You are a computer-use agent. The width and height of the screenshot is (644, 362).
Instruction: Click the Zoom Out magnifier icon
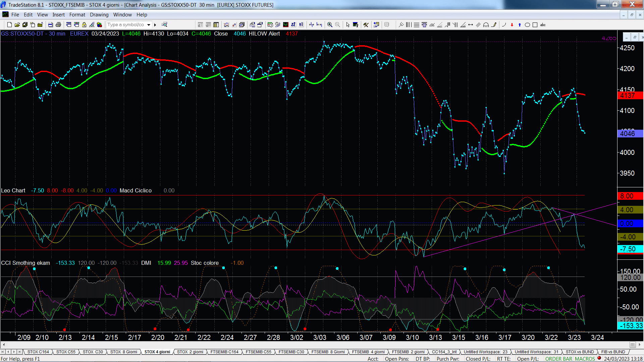click(337, 25)
